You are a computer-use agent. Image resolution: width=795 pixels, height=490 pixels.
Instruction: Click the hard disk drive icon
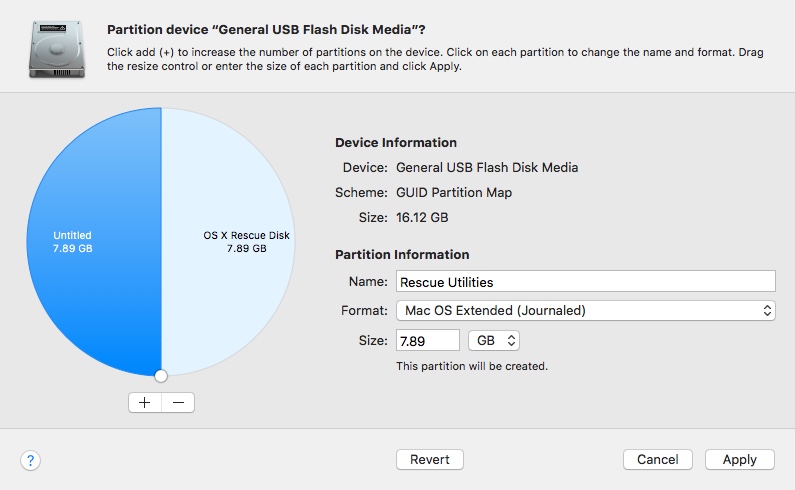coord(57,49)
